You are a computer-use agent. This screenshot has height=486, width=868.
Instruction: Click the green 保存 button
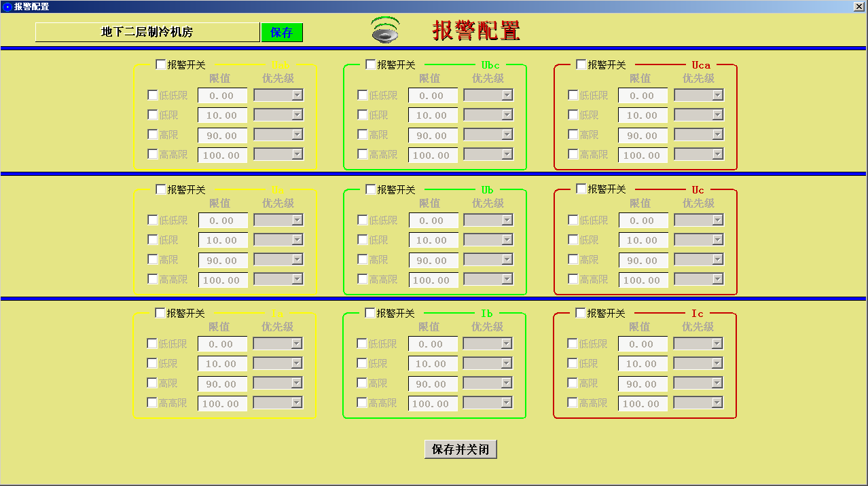[281, 33]
